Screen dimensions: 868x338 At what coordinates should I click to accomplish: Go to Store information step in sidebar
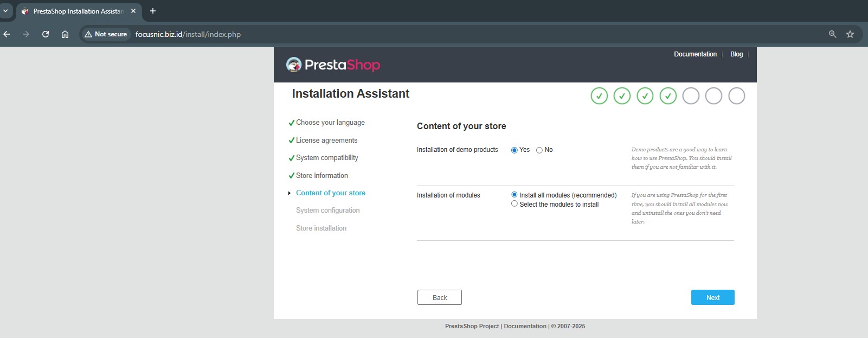322,176
